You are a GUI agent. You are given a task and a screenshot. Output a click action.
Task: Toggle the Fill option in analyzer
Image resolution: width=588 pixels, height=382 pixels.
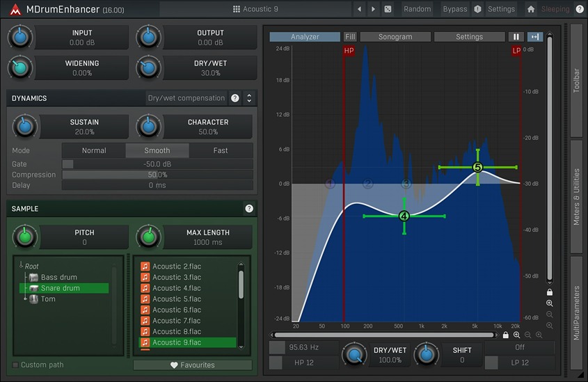point(350,37)
